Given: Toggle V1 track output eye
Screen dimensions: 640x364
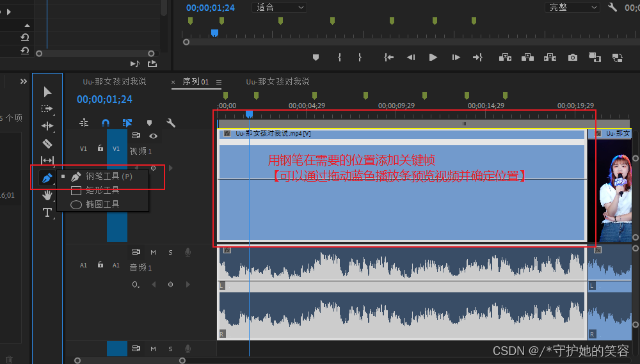Looking at the screenshot, I should (x=153, y=136).
